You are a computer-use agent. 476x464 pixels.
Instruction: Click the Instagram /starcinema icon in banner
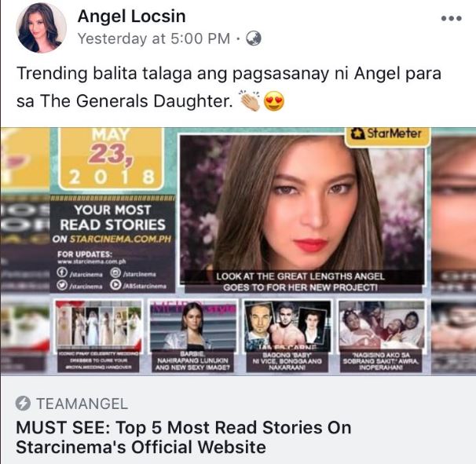pos(115,272)
